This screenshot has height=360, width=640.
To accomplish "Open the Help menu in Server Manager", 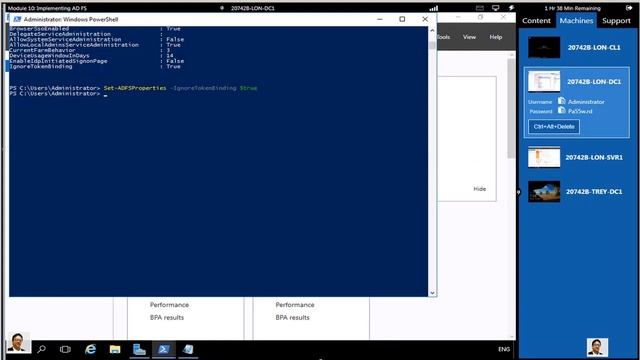I will click(x=496, y=37).
